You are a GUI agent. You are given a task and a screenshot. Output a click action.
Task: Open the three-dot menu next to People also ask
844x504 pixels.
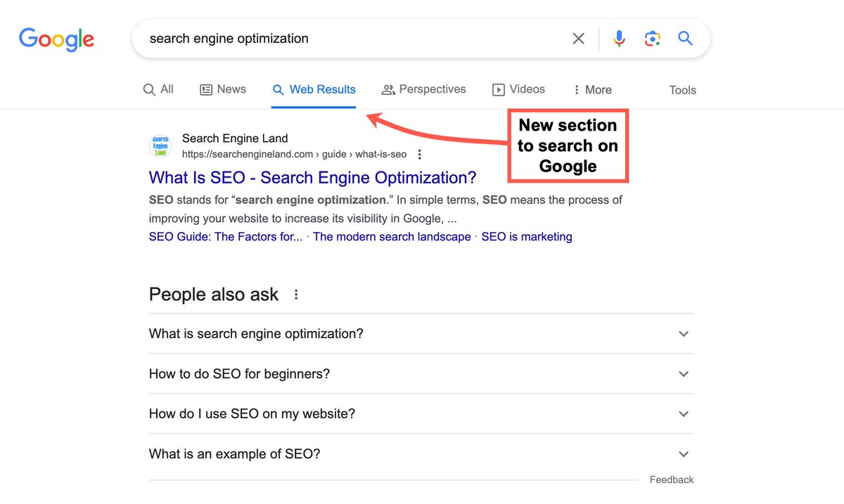[295, 295]
